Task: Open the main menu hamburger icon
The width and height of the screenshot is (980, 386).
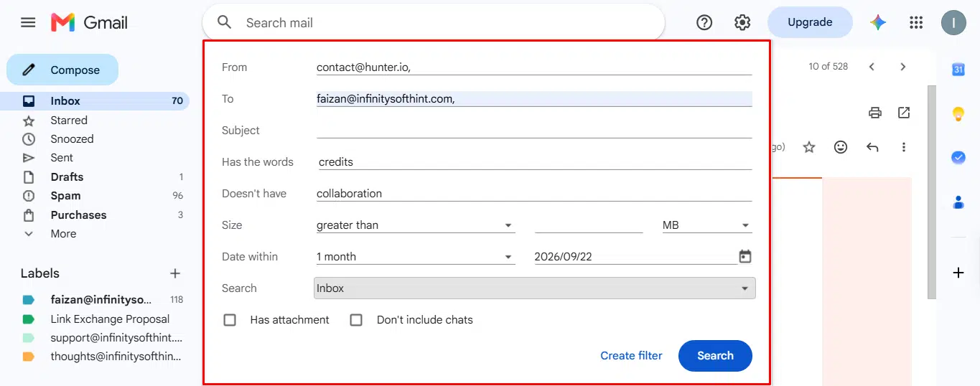Action: coord(28,22)
